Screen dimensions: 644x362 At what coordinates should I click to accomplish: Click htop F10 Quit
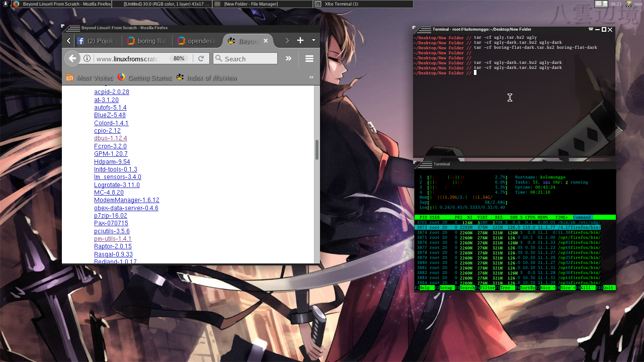[605, 288]
